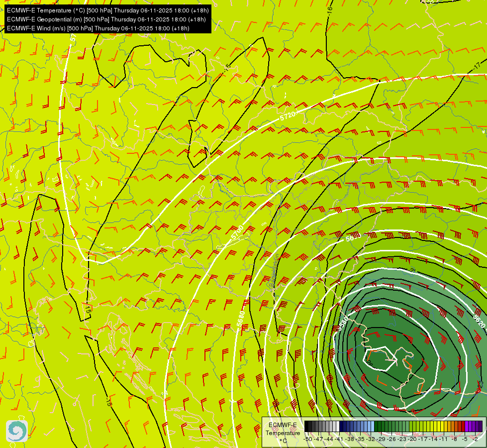Pick the darkest purple swatch ending the temperature scale
Image resolution: width=487 pixels, height=448 pixels.
tap(481, 426)
